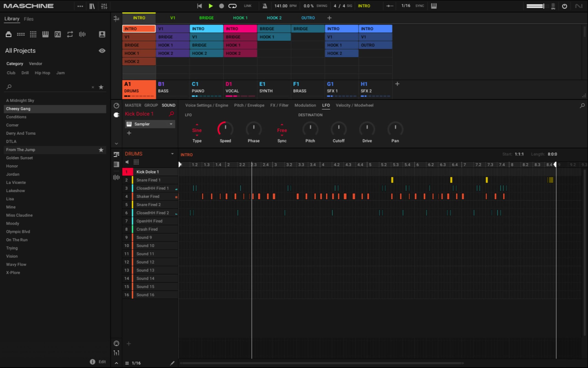Toggle the eye icon next to All Projects
The width and height of the screenshot is (588, 368).
coord(102,51)
